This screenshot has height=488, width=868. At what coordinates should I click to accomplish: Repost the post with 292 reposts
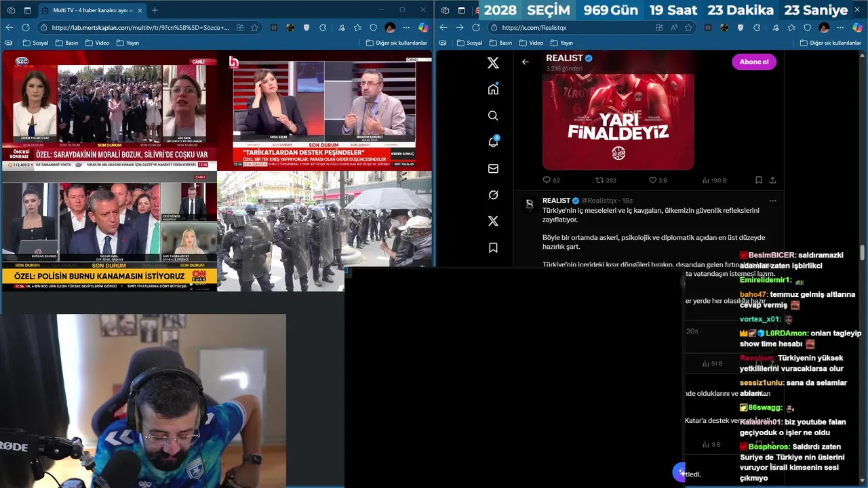click(x=606, y=180)
